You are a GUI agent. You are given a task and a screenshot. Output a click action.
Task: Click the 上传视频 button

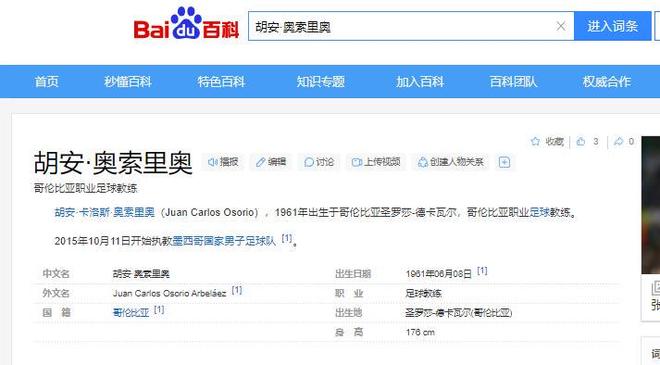tap(376, 162)
